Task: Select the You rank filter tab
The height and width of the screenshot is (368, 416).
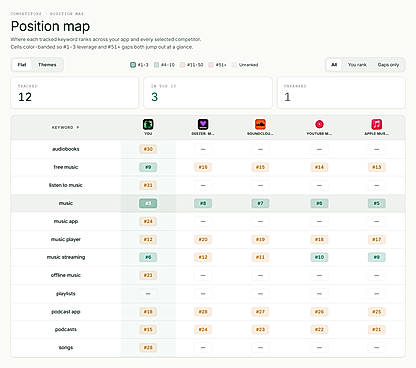Action: [x=357, y=65]
